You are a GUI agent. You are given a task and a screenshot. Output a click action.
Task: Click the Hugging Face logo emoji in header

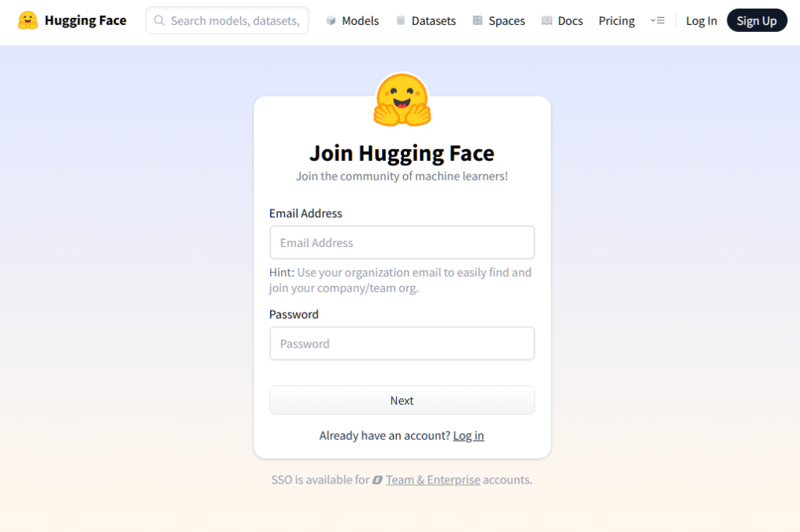pyautogui.click(x=27, y=20)
